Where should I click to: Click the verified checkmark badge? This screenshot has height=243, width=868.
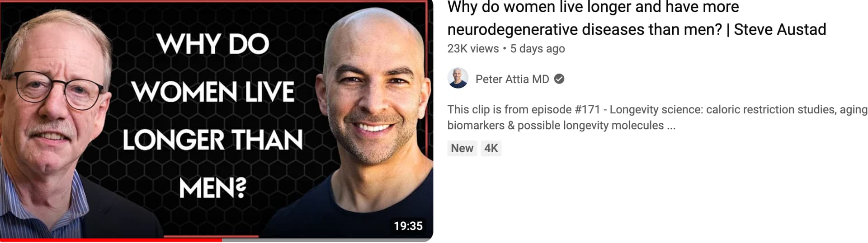[x=559, y=79]
